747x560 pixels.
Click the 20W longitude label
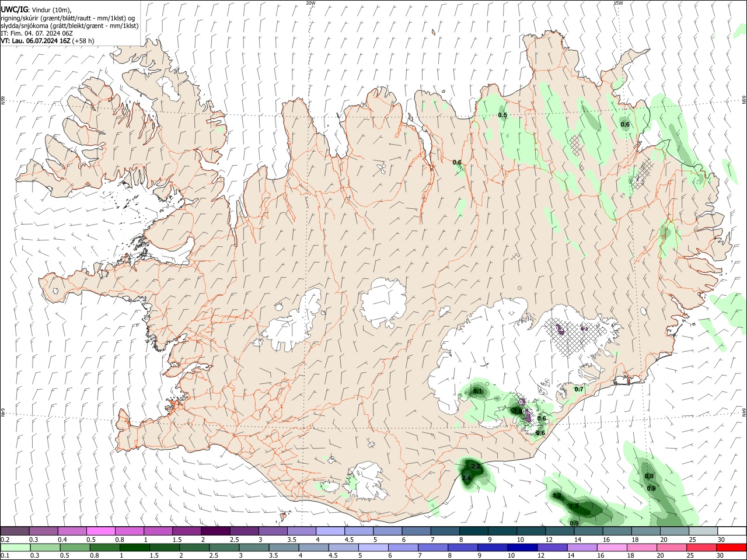[x=310, y=3]
